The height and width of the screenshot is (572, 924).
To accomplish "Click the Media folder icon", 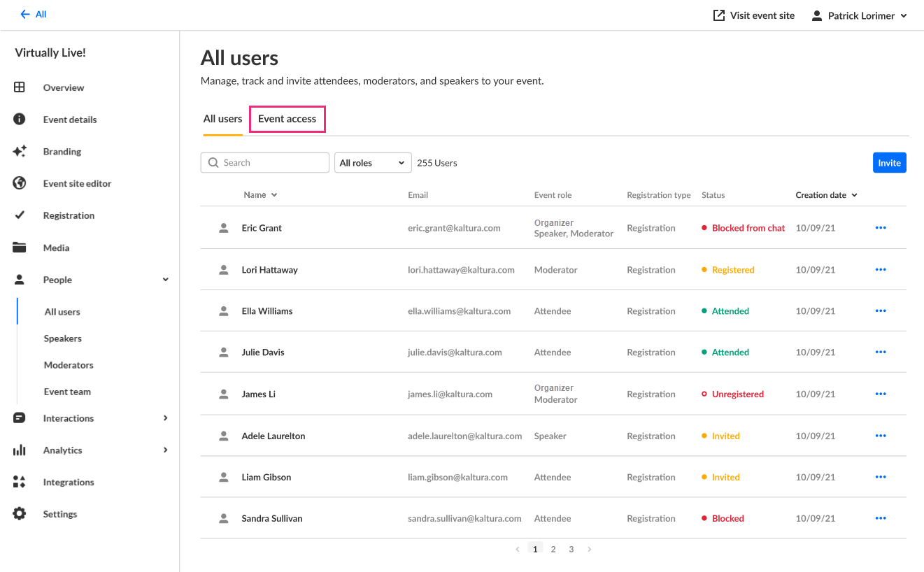I will (20, 248).
